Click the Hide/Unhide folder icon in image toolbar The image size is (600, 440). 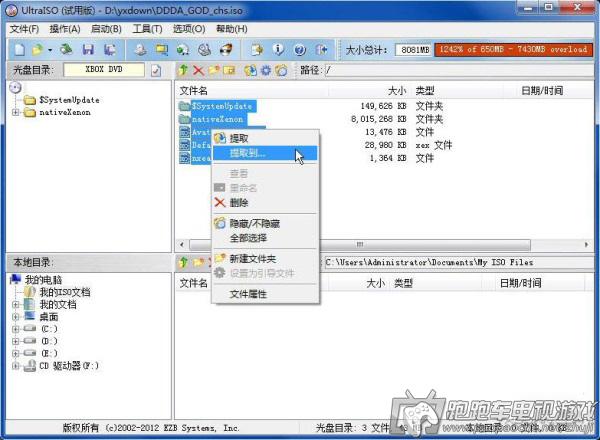pyautogui.click(x=281, y=70)
